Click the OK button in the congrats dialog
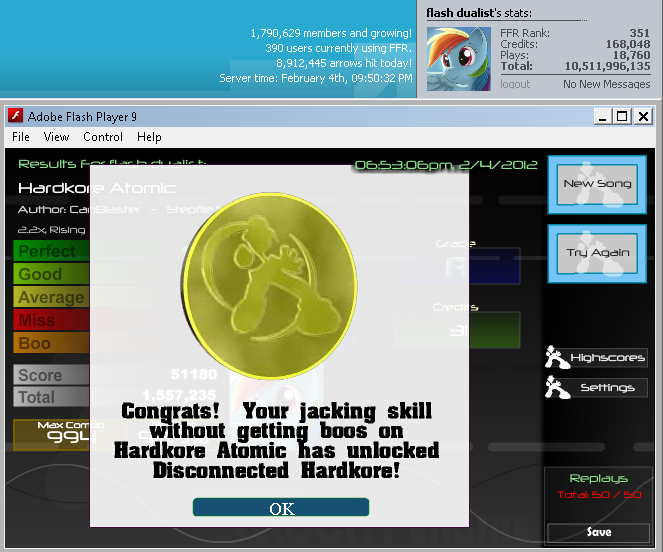 (x=281, y=507)
